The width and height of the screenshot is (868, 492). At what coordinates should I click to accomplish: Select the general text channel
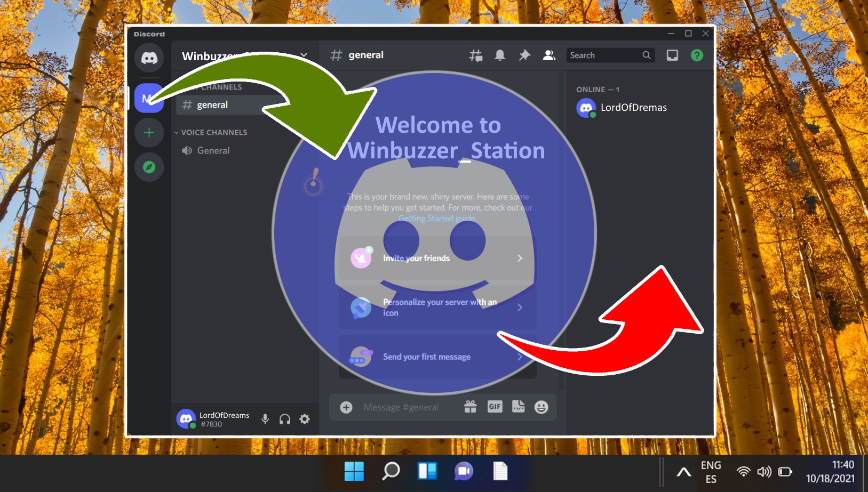(x=246, y=105)
